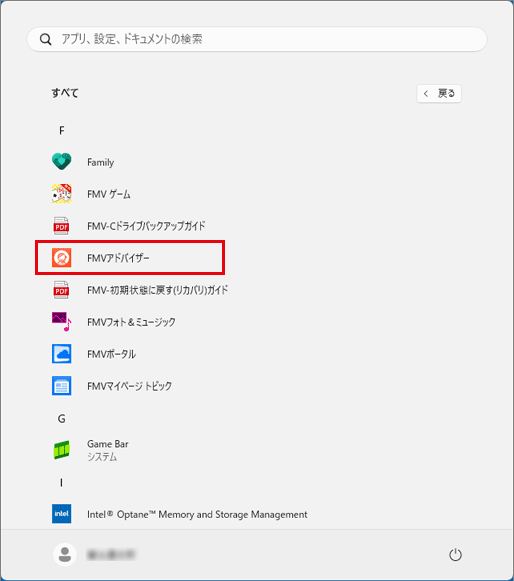Launch the orange FMVアドバイザー icon
This screenshot has width=514, height=581.
click(62, 258)
